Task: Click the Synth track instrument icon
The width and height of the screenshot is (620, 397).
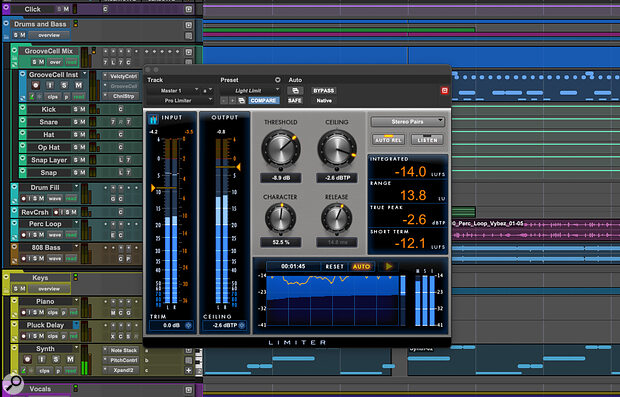Action: pos(23,371)
